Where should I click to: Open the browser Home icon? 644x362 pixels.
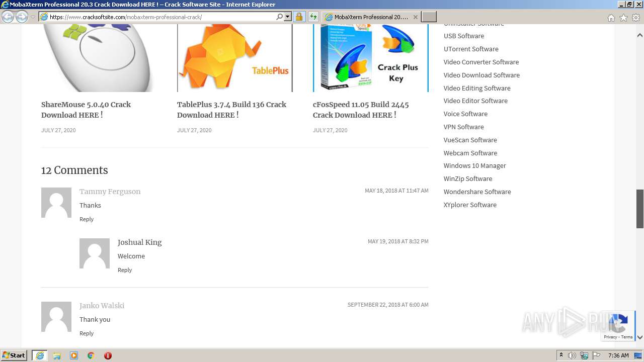[611, 18]
